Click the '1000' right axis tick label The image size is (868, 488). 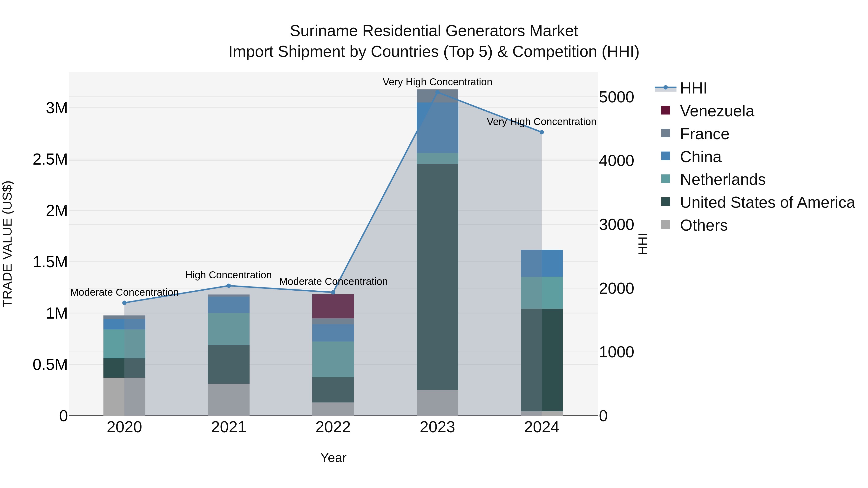point(617,352)
